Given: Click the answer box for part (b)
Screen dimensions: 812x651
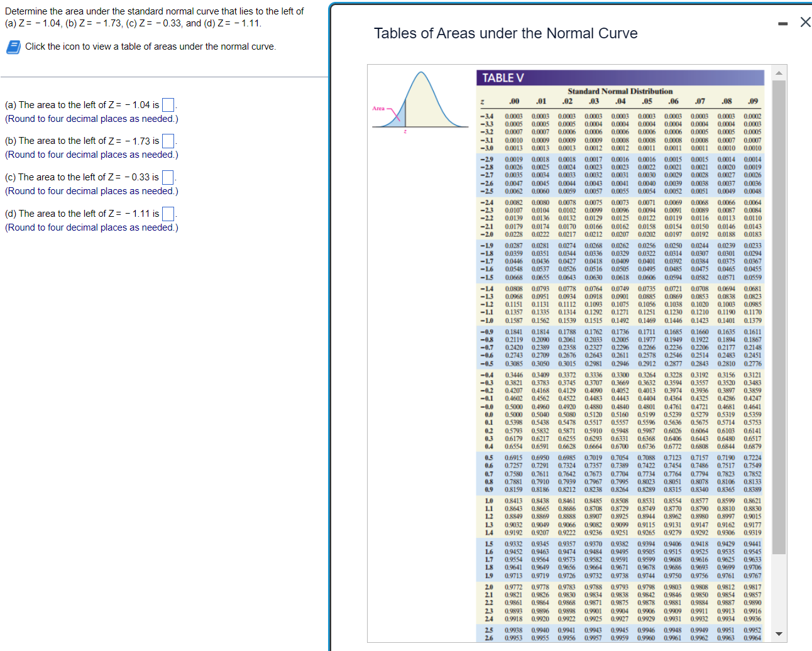Looking at the screenshot, I should click(x=167, y=141).
